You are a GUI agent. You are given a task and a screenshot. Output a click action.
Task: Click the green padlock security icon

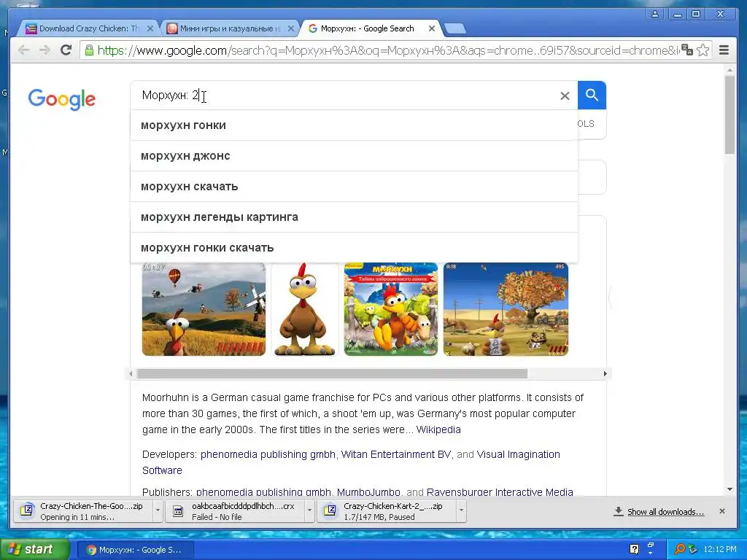88,50
